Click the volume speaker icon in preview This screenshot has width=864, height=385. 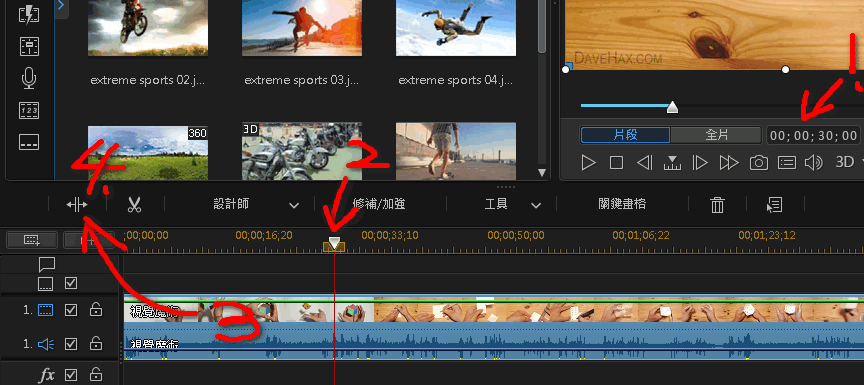click(x=813, y=162)
